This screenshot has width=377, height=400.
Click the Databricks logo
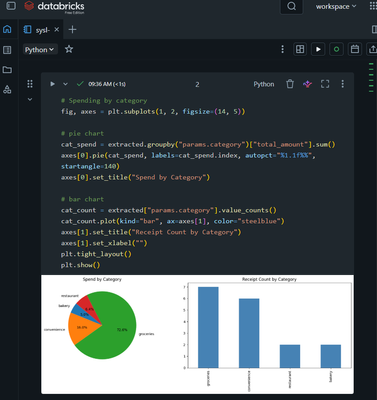tap(54, 7)
